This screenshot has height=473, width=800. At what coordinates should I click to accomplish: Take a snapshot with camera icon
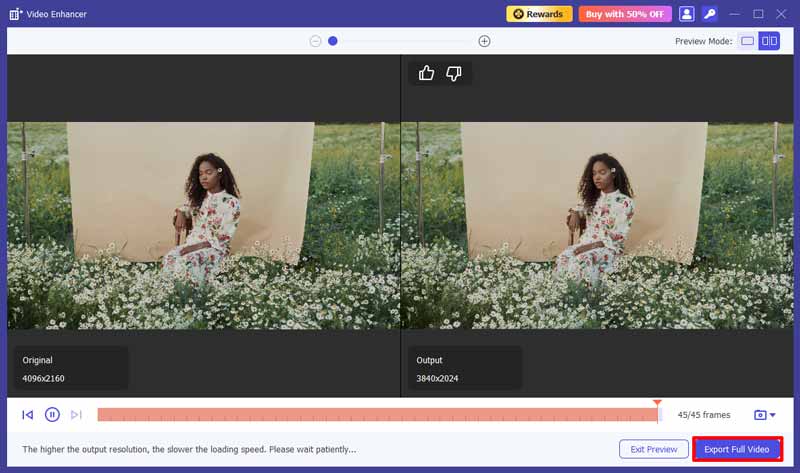click(760, 415)
